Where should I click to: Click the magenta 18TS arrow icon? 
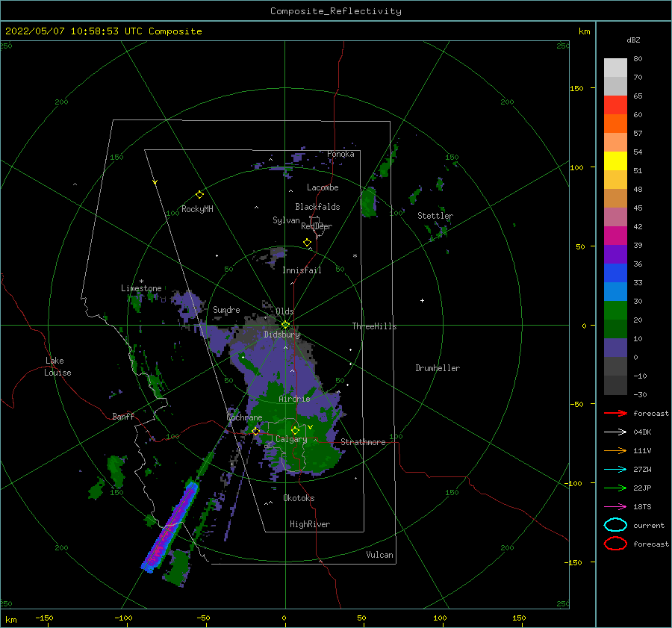[x=615, y=507]
